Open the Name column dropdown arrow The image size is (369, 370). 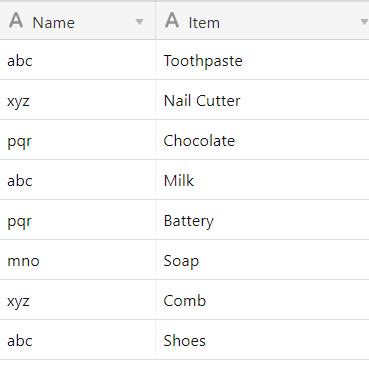click(x=139, y=22)
